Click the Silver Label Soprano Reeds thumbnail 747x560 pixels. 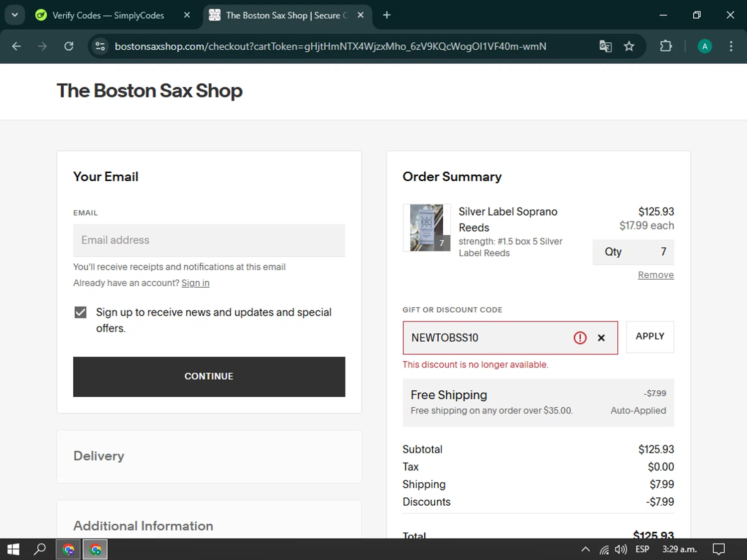[x=427, y=227]
